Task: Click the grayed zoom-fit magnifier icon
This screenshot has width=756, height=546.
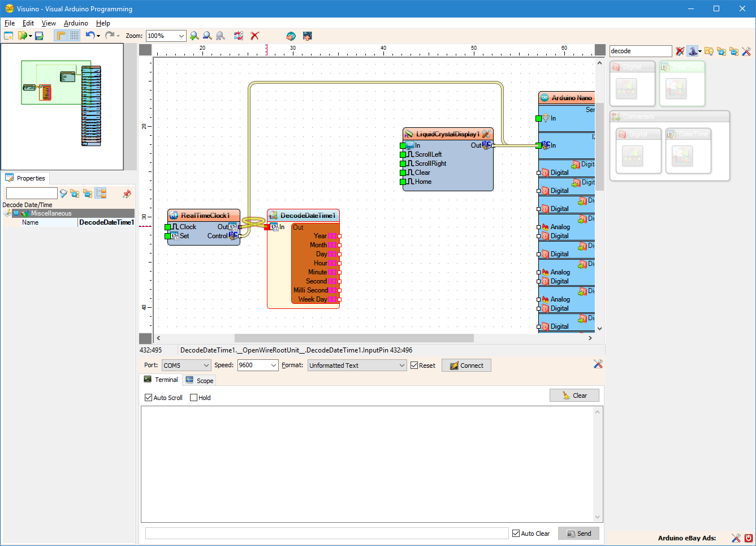Action: (x=221, y=36)
